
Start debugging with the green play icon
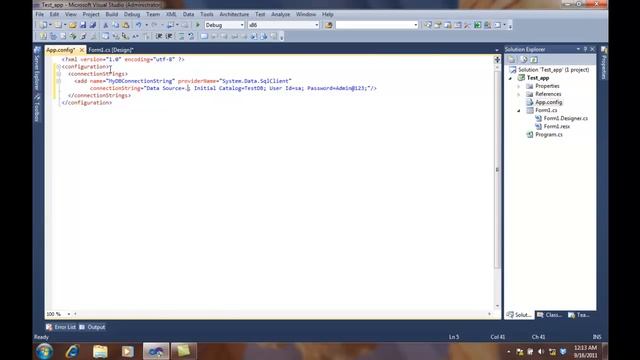pyautogui.click(x=198, y=25)
